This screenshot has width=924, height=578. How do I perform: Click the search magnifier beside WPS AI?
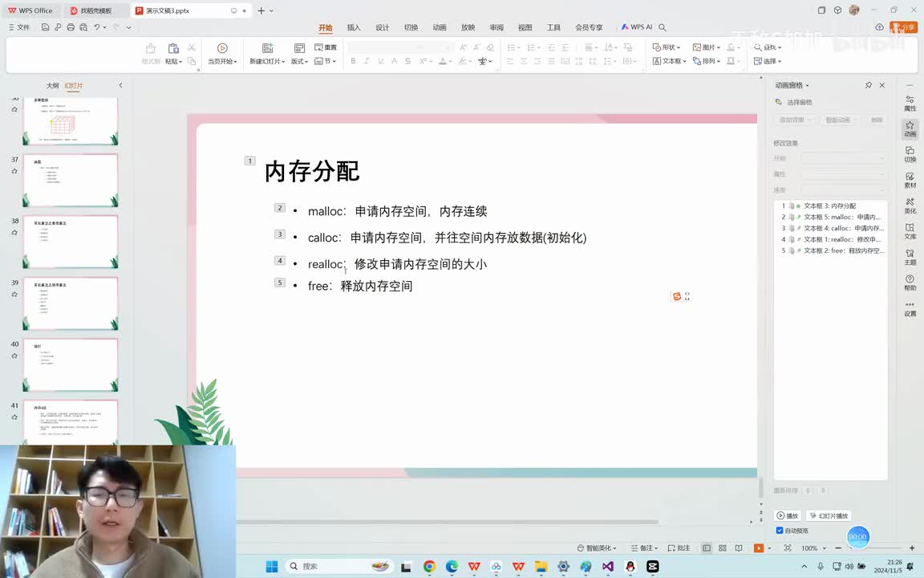[663, 27]
